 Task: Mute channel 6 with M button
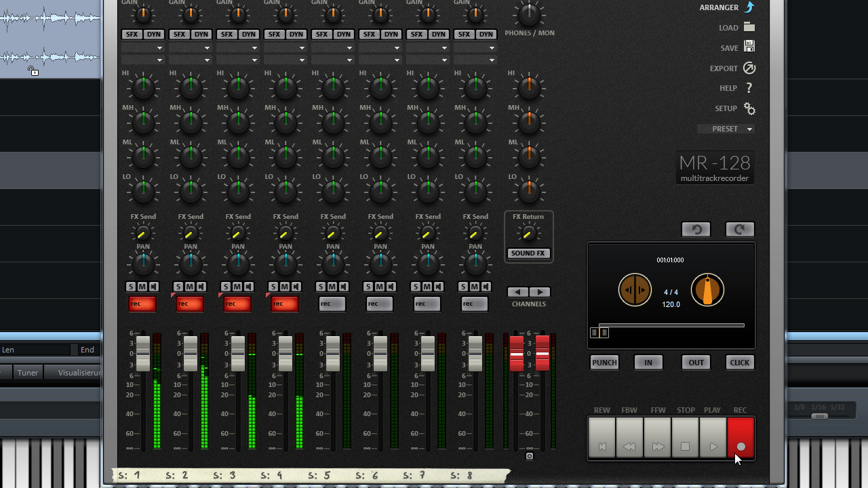(380, 287)
